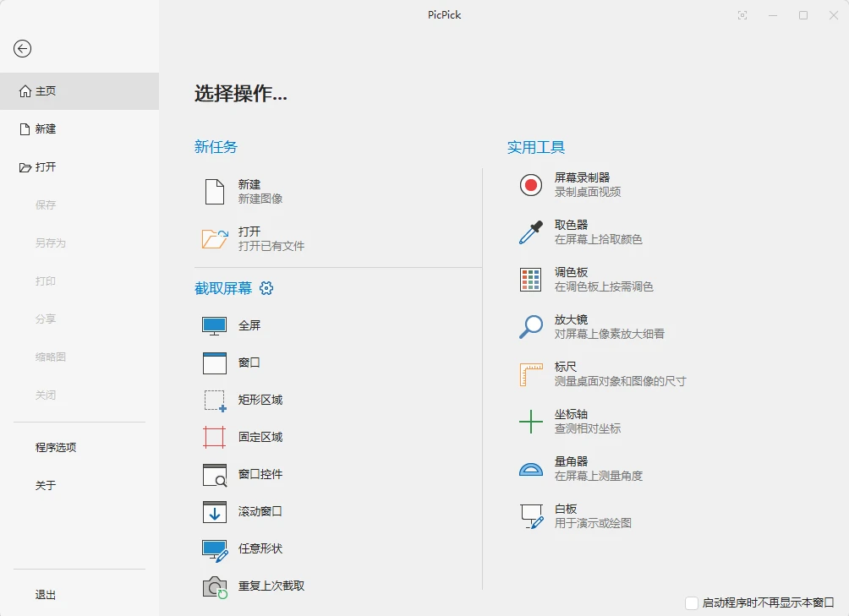Click 保存 in the sidebar

(x=46, y=205)
